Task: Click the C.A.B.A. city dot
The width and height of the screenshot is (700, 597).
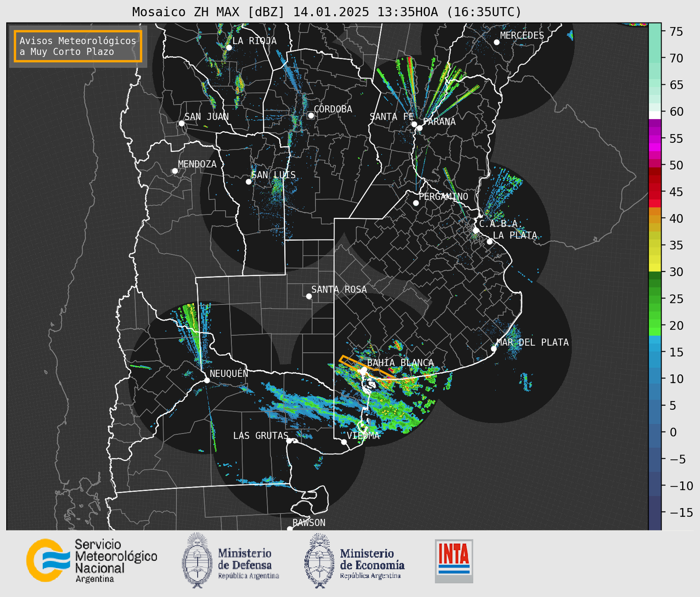Action: pyautogui.click(x=476, y=230)
